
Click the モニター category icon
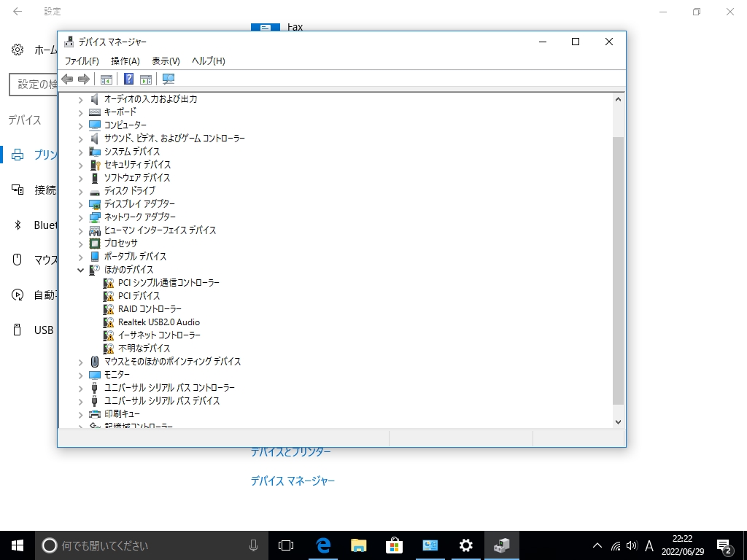coord(95,375)
